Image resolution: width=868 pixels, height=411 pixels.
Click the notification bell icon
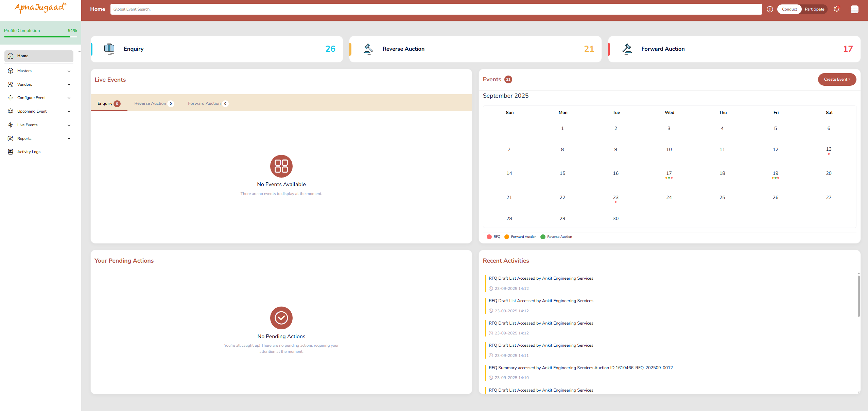(836, 9)
